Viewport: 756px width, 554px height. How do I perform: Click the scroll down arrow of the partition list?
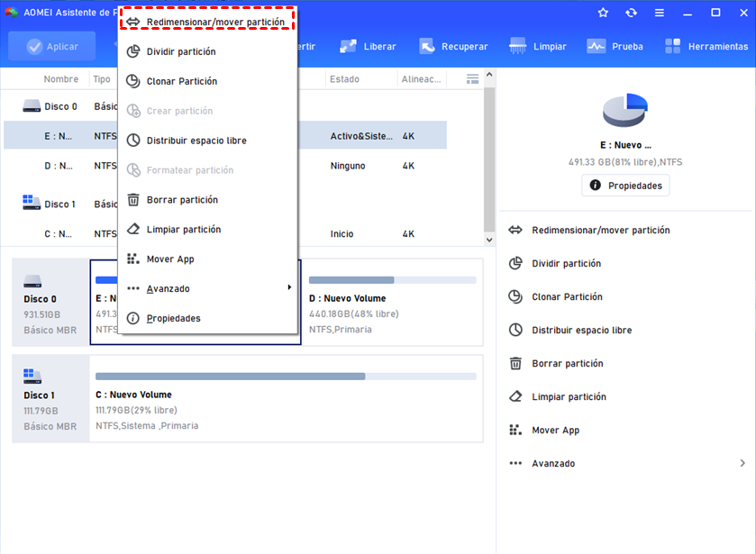[489, 240]
